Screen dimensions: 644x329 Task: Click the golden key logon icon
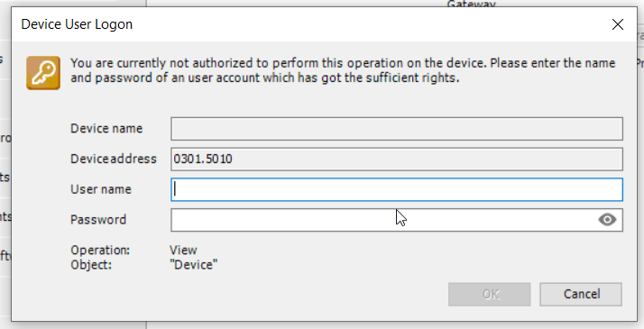43,73
